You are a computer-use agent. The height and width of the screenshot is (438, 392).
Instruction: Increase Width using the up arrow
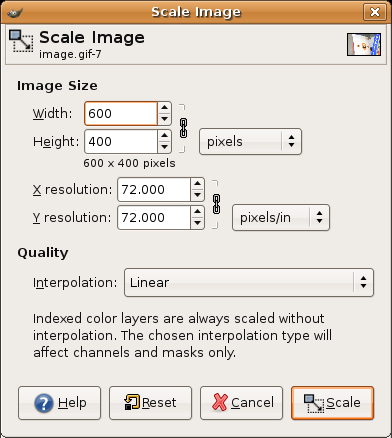[164, 108]
